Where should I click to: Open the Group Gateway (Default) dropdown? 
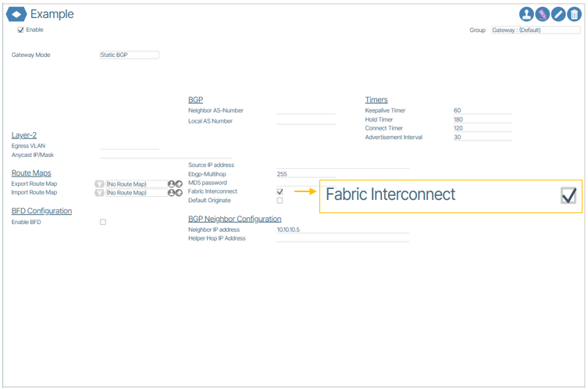point(536,30)
